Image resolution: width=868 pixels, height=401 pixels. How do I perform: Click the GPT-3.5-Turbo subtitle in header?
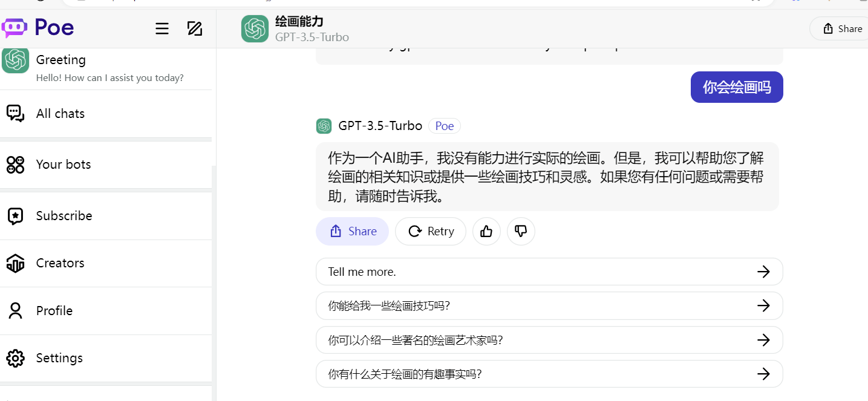tap(312, 37)
